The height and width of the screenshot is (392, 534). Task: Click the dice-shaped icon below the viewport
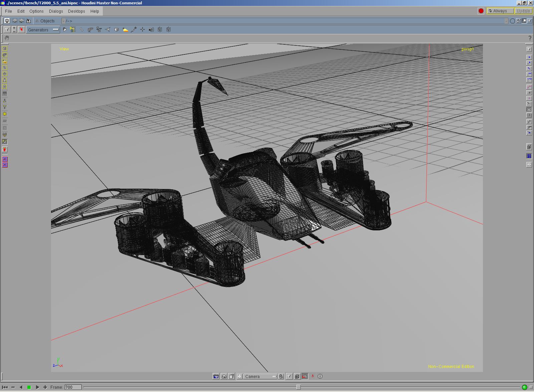pos(297,376)
